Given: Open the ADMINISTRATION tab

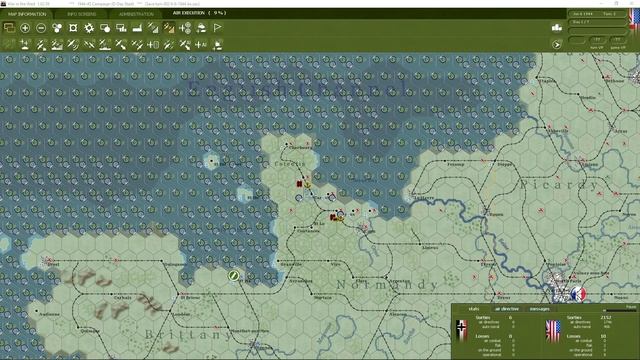Looking at the screenshot, I should tap(136, 14).
